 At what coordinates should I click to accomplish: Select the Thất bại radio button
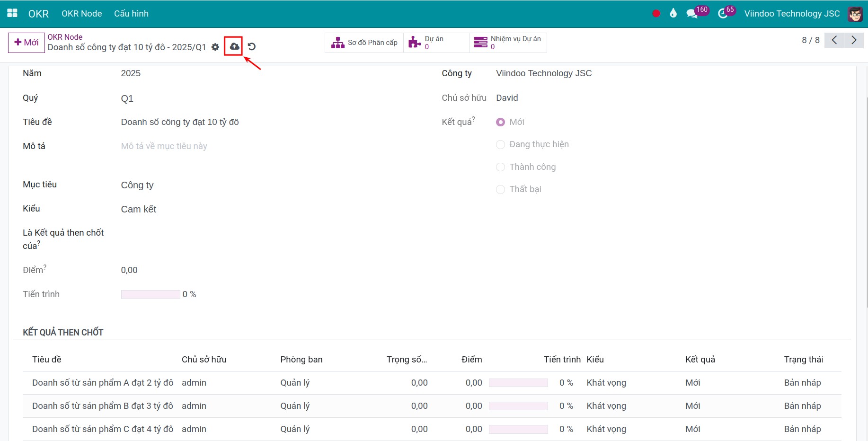(500, 189)
